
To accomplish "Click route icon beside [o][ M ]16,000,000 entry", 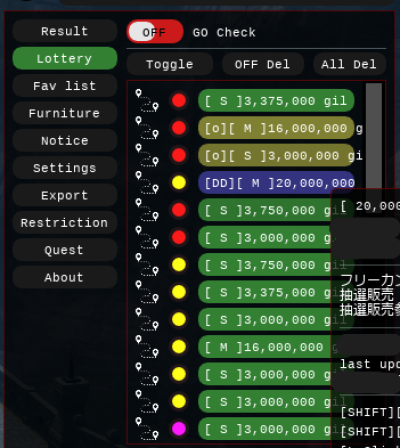I will click(147, 128).
